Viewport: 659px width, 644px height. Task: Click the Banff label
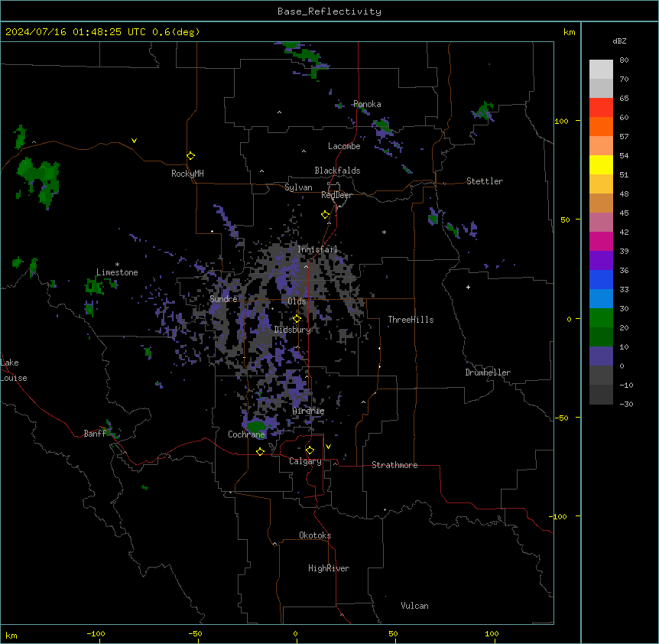coord(95,434)
